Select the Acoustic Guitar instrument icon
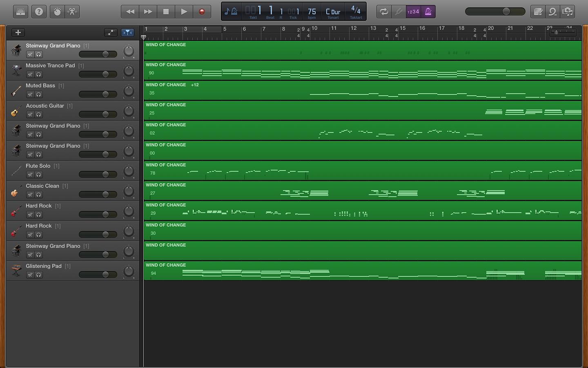The width and height of the screenshot is (588, 368). pyautogui.click(x=16, y=110)
